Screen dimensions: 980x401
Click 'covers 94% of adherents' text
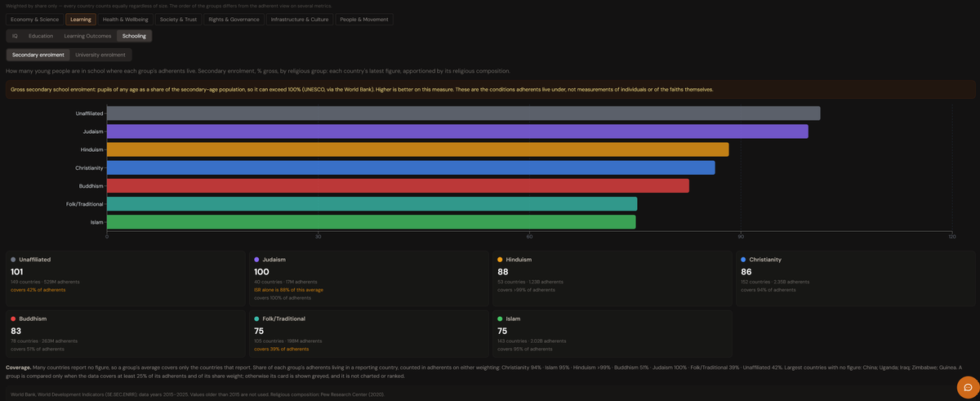(768, 290)
